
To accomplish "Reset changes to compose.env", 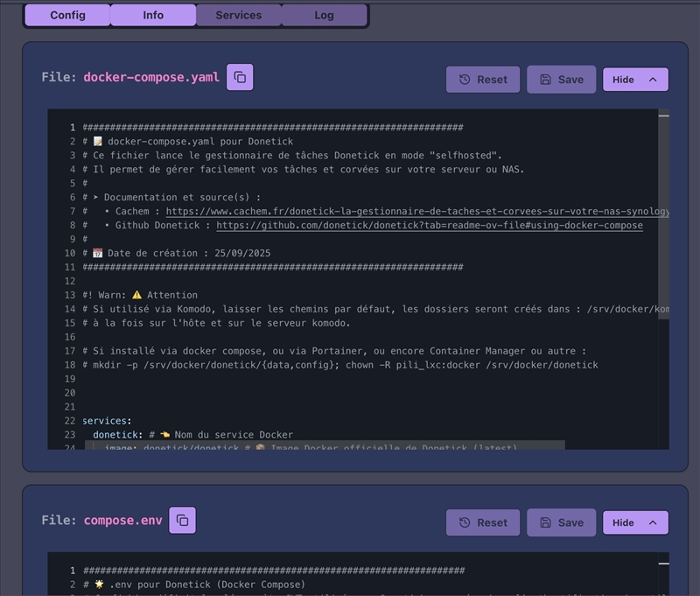I will click(483, 522).
